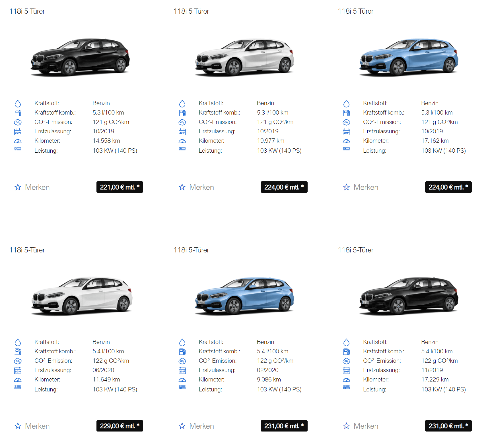Click the white BMW image priced 229,00 €

pos(82,296)
